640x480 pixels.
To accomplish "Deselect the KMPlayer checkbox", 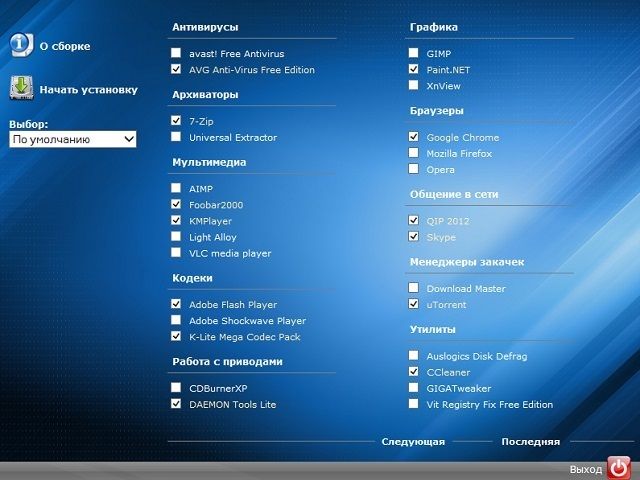I will pyautogui.click(x=176, y=220).
